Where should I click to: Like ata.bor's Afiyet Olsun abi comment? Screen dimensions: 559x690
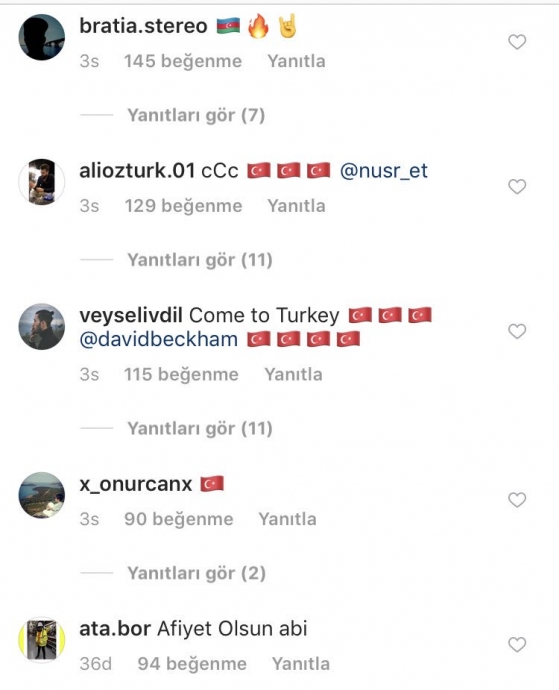[x=517, y=645]
